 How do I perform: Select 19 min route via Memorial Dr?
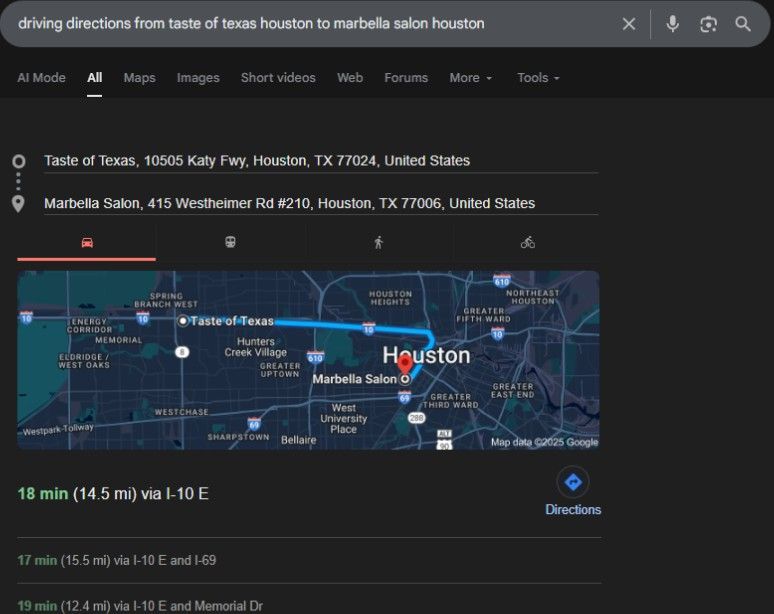pyautogui.click(x=140, y=606)
